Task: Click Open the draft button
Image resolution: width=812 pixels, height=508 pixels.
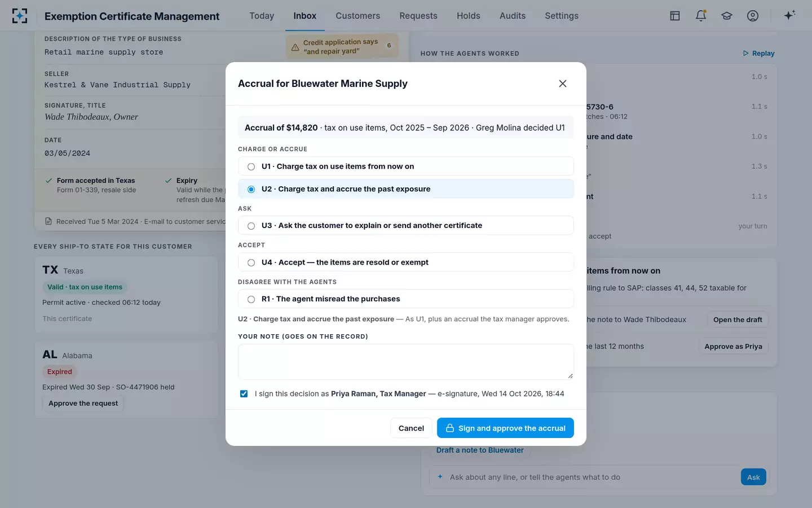Action: pos(738,319)
